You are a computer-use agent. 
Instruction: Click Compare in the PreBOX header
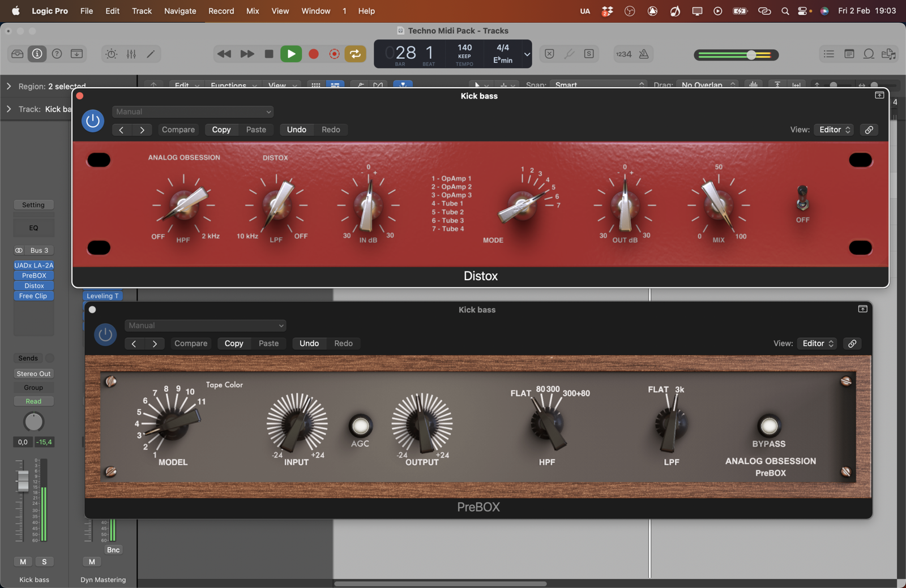(191, 343)
